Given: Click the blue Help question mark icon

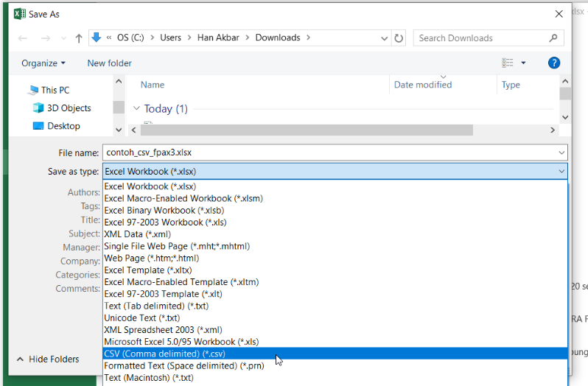Looking at the screenshot, I should (554, 63).
